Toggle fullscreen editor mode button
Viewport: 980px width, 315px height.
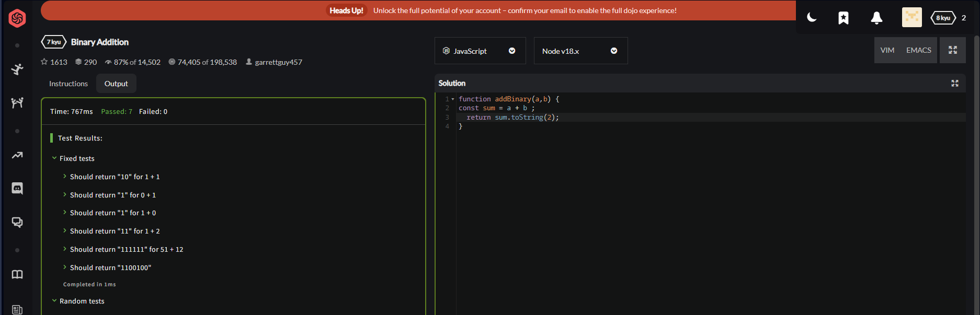click(x=952, y=50)
